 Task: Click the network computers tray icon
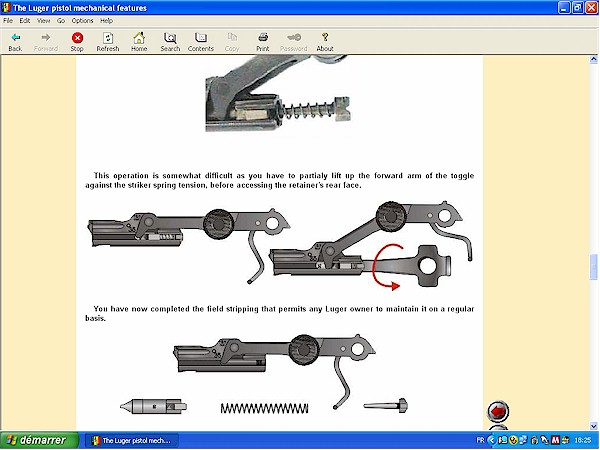pyautogui.click(x=522, y=440)
